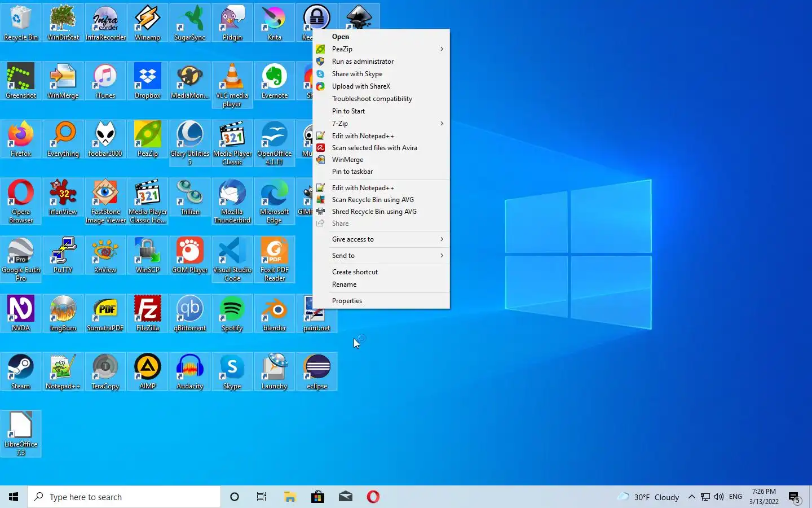Select the Greenshot desktop icon
The image size is (812, 508).
click(x=21, y=81)
